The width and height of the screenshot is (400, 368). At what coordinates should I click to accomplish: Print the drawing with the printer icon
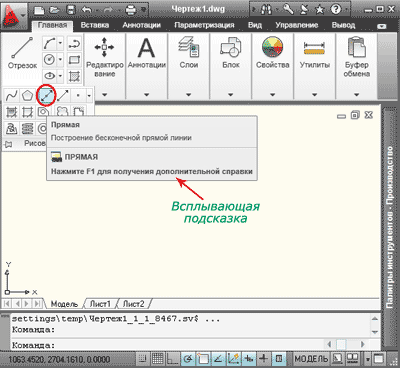click(x=131, y=10)
